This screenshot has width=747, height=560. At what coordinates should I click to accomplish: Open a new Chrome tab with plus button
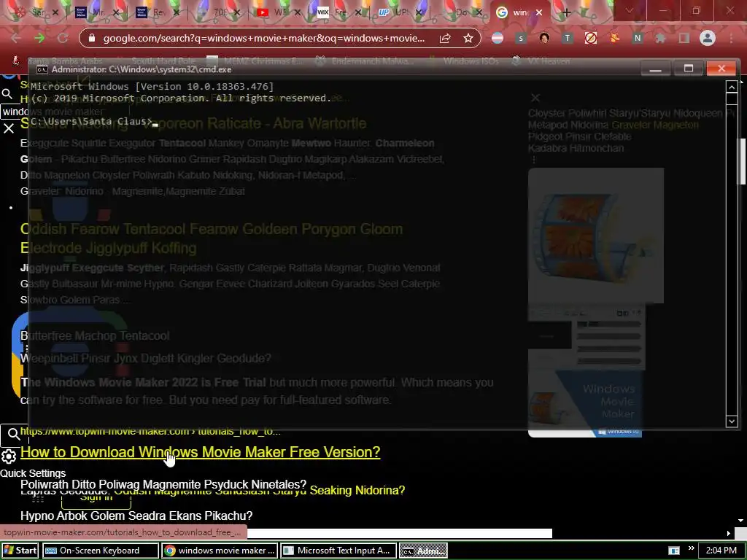(566, 12)
